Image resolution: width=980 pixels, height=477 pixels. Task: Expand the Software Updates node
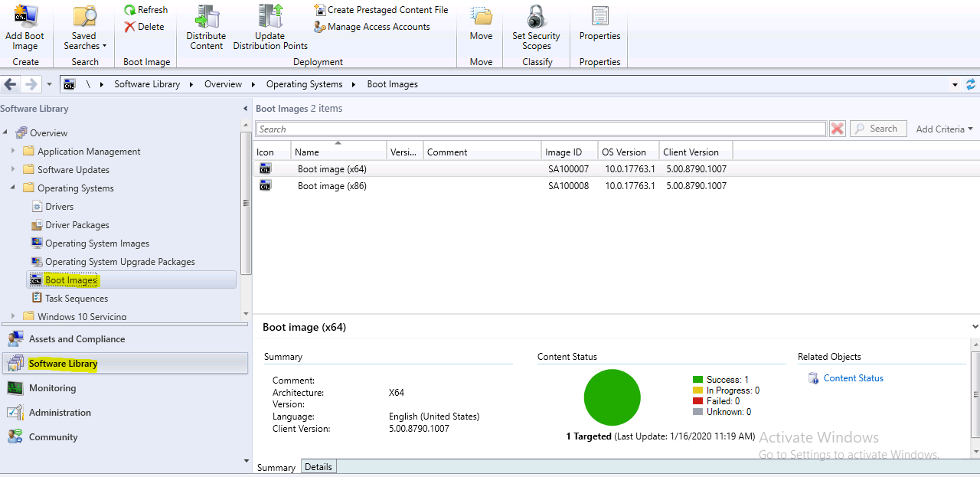[13, 169]
